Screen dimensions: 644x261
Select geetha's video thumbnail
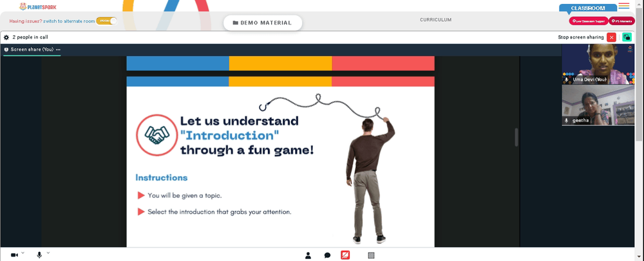[x=598, y=105]
